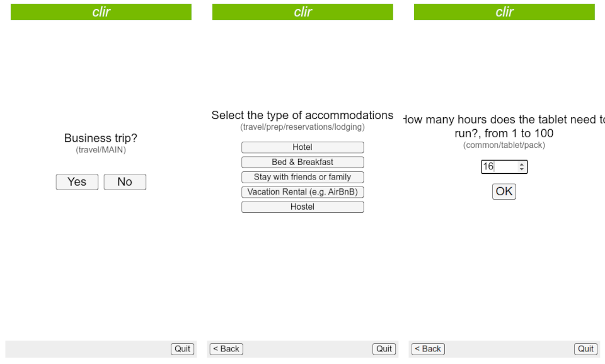Click clir logo above tablet hours question
Image resolution: width=605 pixels, height=364 pixels.
504,12
